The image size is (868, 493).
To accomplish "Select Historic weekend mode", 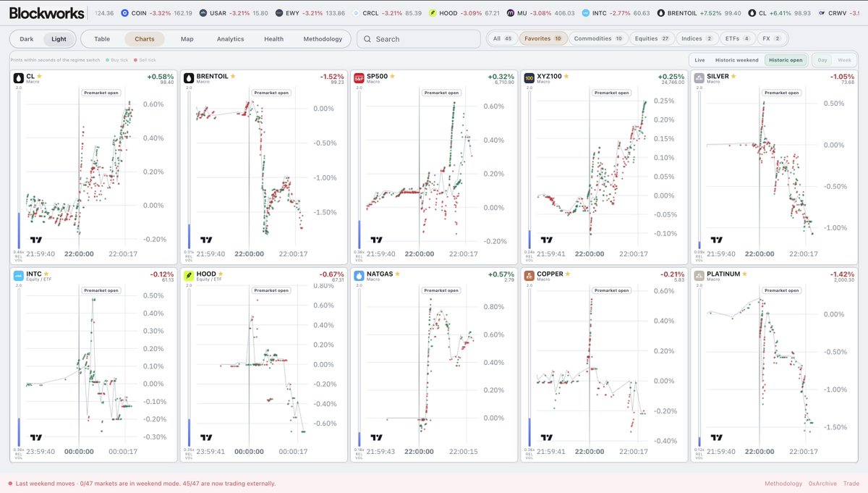I will (x=737, y=60).
